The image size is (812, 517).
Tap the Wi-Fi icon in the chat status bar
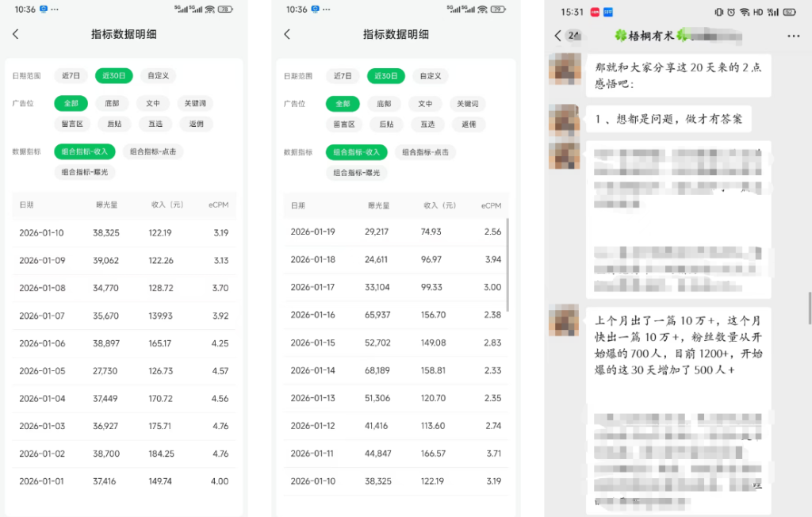744,12
